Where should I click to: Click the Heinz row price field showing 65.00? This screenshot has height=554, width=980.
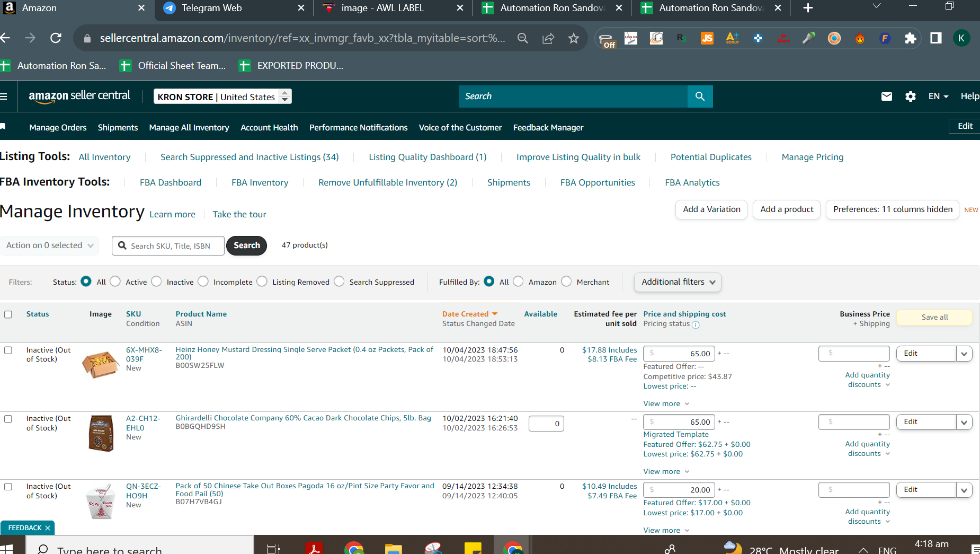pyautogui.click(x=679, y=354)
